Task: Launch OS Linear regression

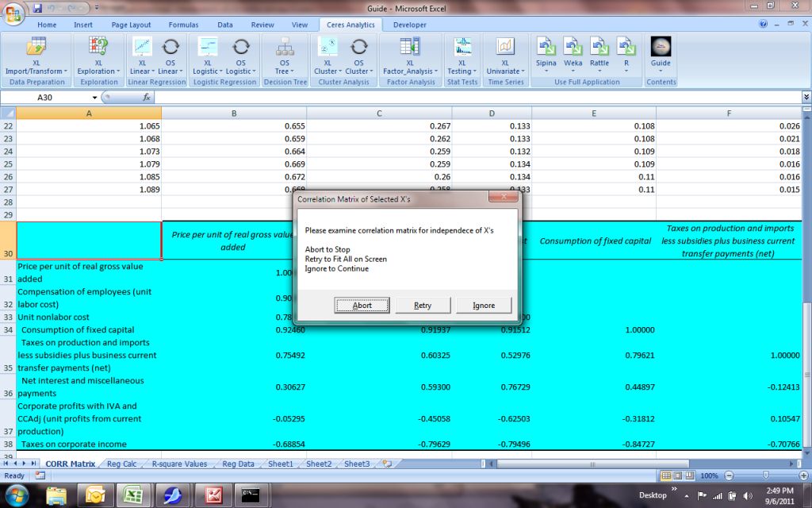Action: point(170,56)
